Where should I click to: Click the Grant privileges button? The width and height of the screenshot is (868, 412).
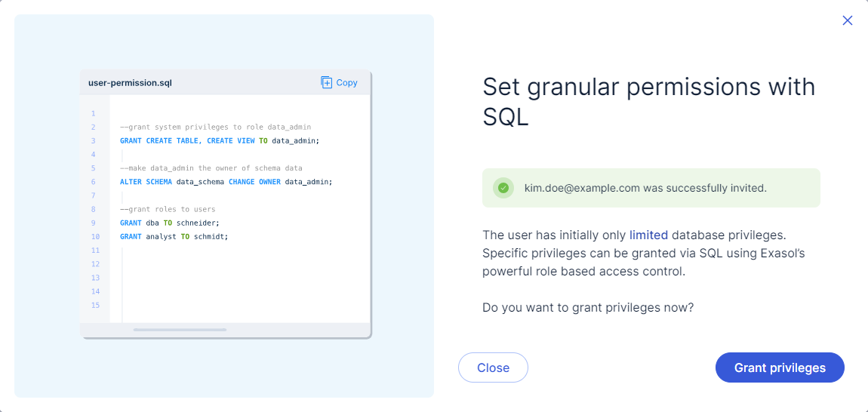coord(779,367)
